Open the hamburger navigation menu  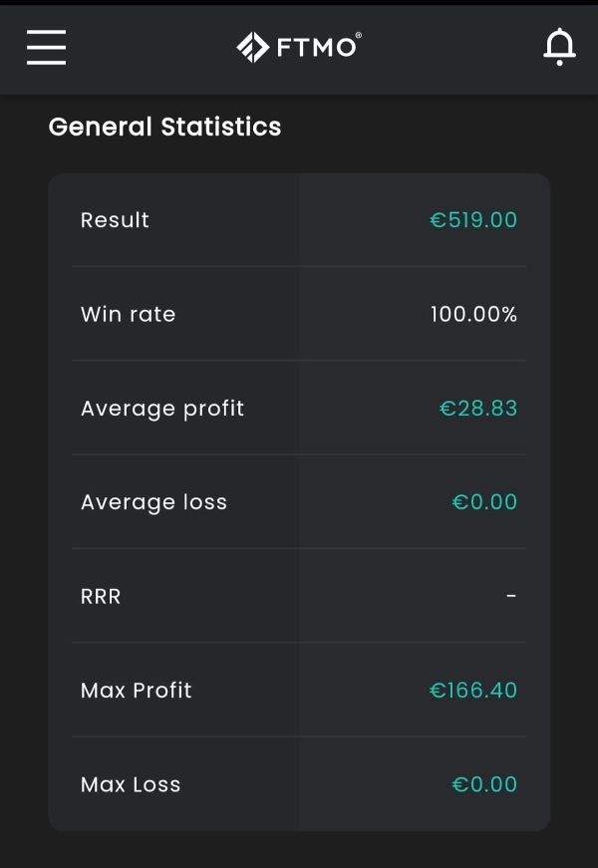(46, 47)
